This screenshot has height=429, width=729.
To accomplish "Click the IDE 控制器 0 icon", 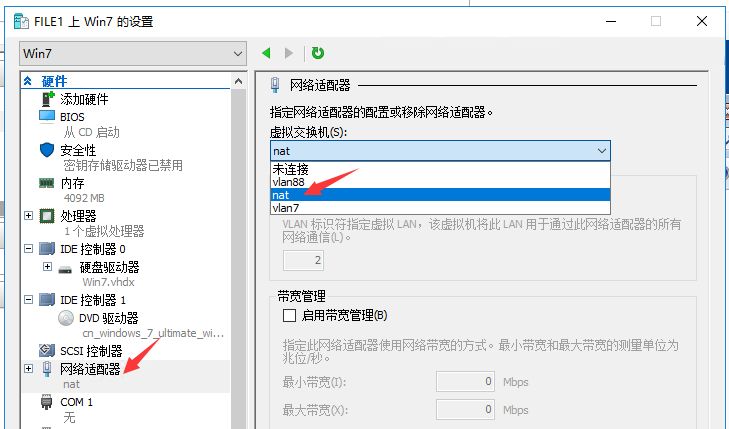I will pos(47,249).
